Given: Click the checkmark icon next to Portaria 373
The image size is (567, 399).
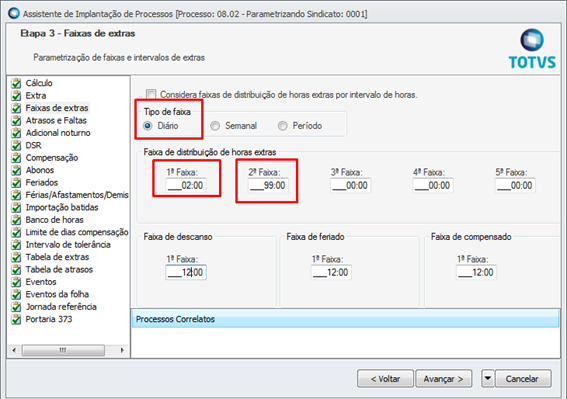Looking at the screenshot, I should 16,319.
